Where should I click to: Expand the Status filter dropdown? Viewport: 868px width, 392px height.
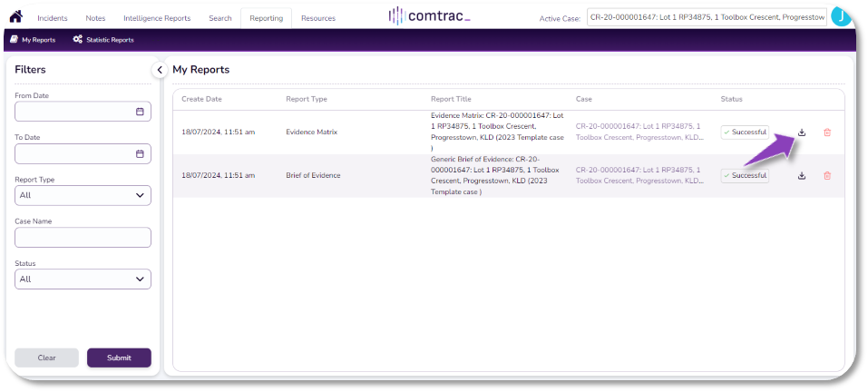pos(83,279)
